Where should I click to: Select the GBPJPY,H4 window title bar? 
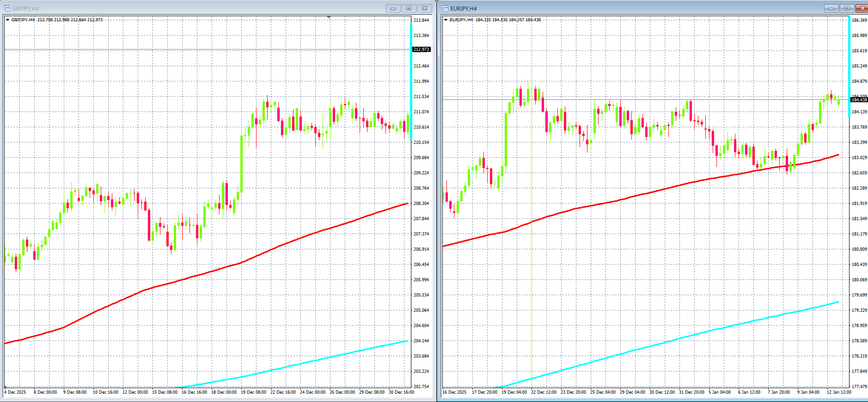pos(185,8)
